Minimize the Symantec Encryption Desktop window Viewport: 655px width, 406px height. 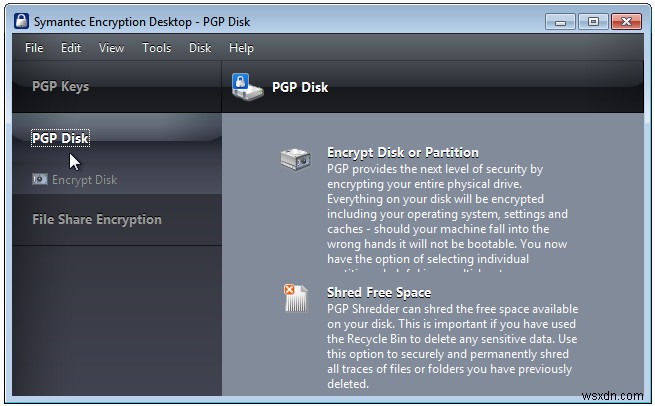click(x=559, y=20)
